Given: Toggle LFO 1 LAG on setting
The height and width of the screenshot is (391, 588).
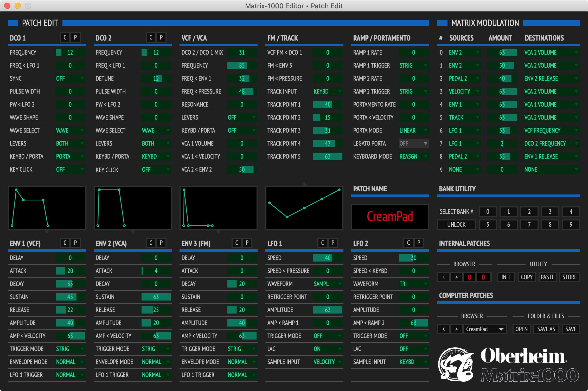Looking at the screenshot, I should (x=328, y=349).
